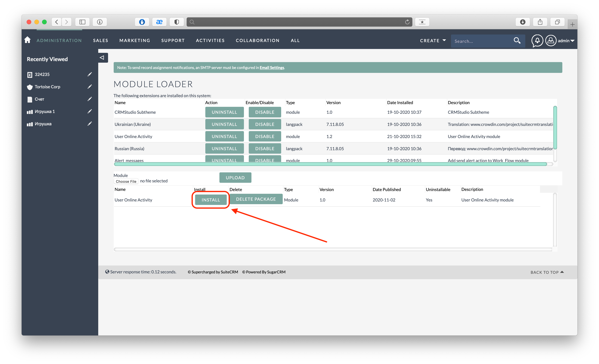This screenshot has width=599, height=364.
Task: Disable CRMStudio Subtheme
Action: point(265,112)
